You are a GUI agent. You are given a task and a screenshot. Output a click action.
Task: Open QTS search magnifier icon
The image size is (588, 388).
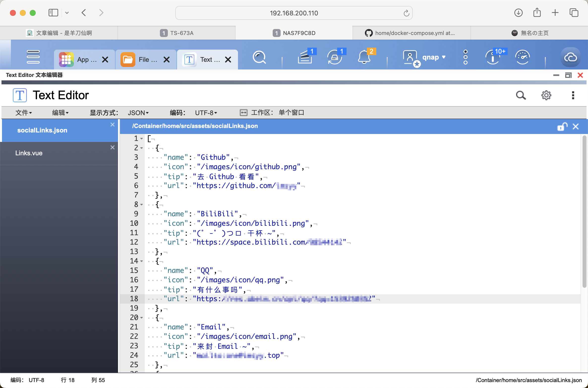(x=259, y=57)
